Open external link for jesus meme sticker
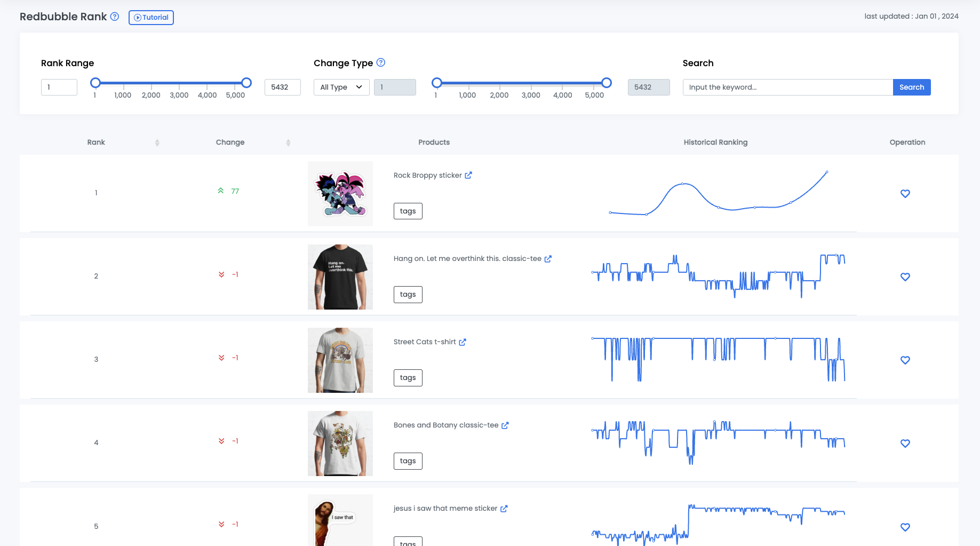The height and width of the screenshot is (546, 980). pos(504,509)
